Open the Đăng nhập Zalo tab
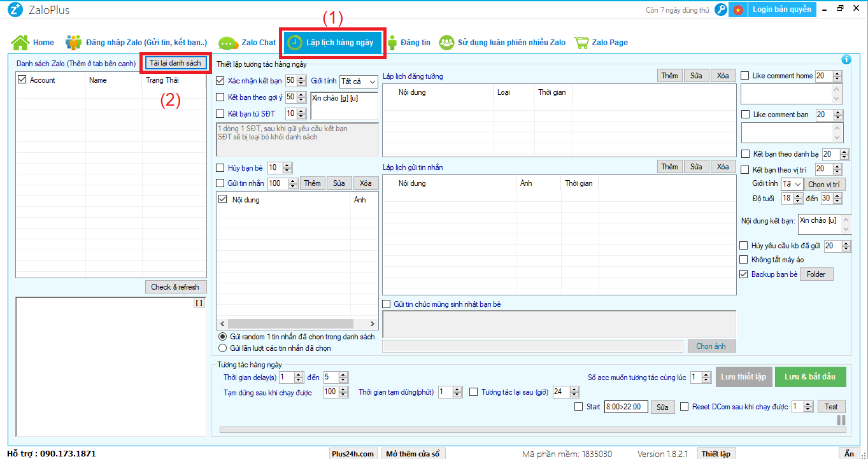868x459 pixels. (x=136, y=43)
